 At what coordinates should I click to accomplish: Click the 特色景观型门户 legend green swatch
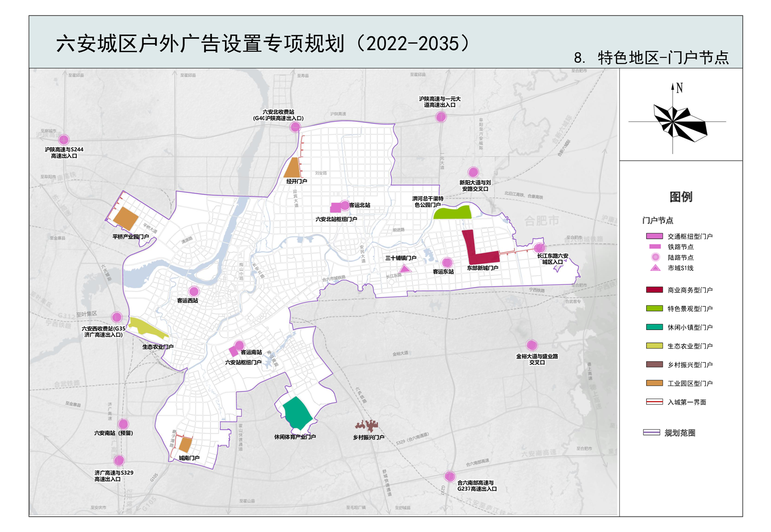[x=654, y=308]
